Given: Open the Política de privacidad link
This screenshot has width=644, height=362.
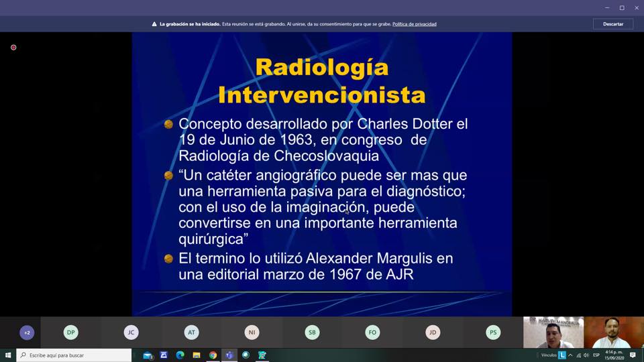Looking at the screenshot, I should 414,24.
